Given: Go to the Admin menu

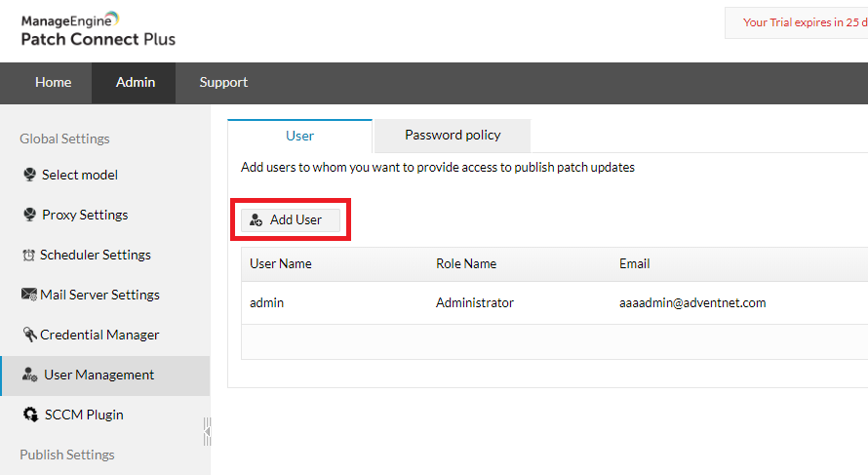Looking at the screenshot, I should [x=136, y=83].
